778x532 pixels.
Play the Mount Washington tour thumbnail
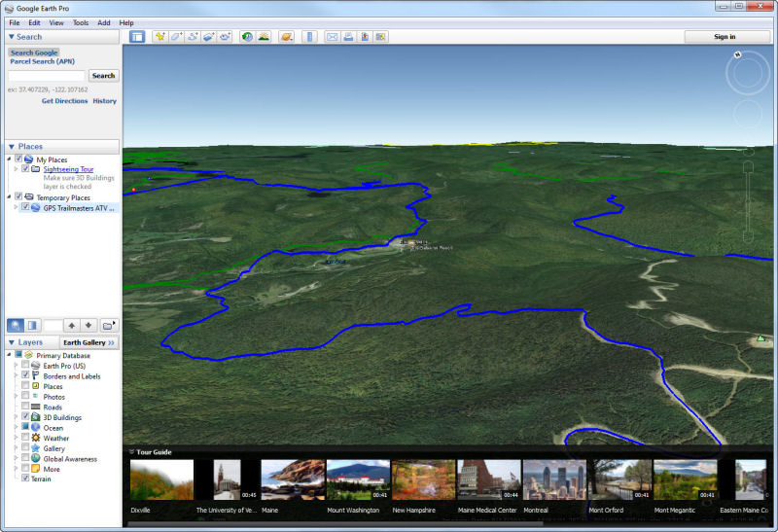357,480
